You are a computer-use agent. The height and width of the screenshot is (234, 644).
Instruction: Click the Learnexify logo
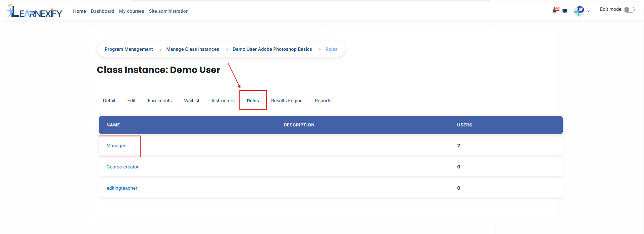[x=35, y=11]
